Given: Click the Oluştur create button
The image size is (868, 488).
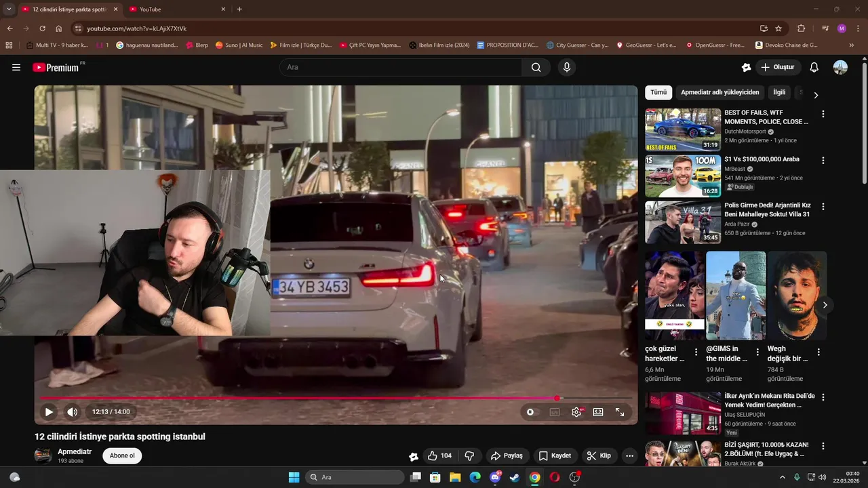Looking at the screenshot, I should (x=778, y=67).
